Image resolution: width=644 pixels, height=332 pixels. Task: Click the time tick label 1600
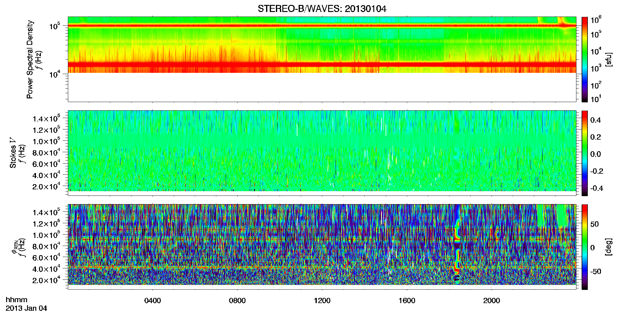tap(407, 301)
